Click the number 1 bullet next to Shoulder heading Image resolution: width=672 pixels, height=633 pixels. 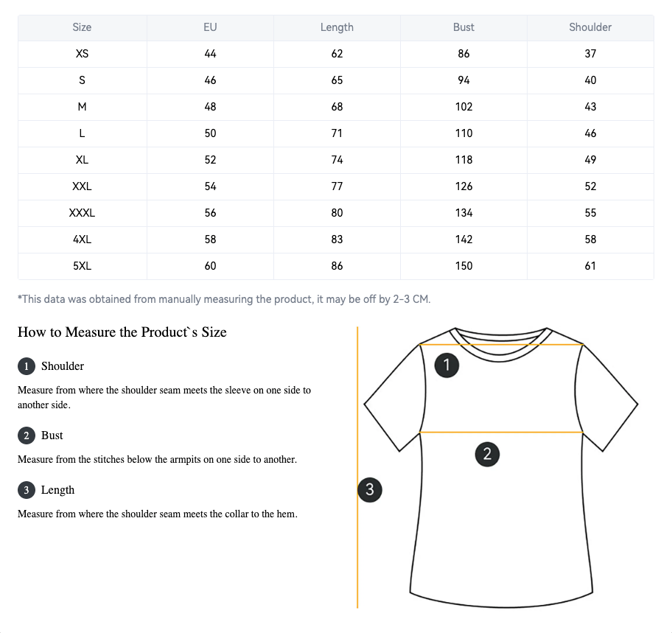(27, 366)
